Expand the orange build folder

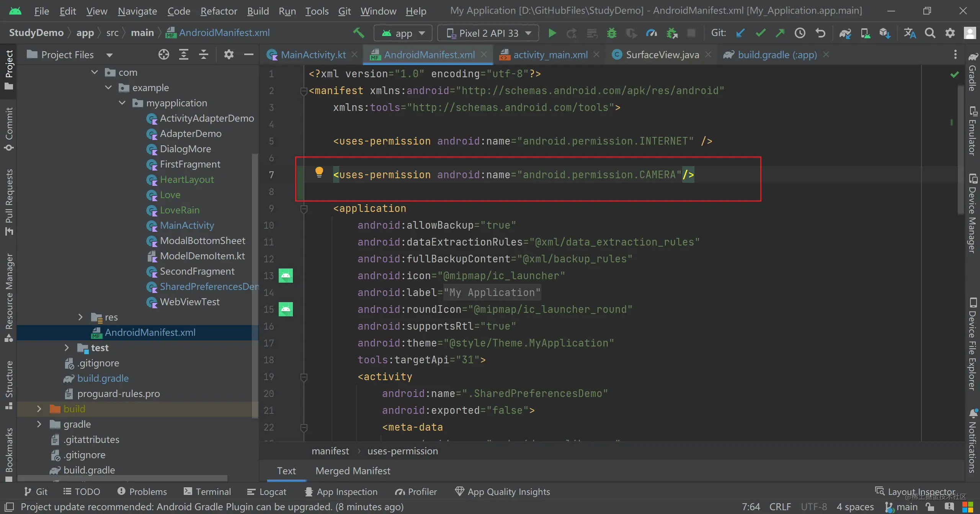(x=39, y=409)
